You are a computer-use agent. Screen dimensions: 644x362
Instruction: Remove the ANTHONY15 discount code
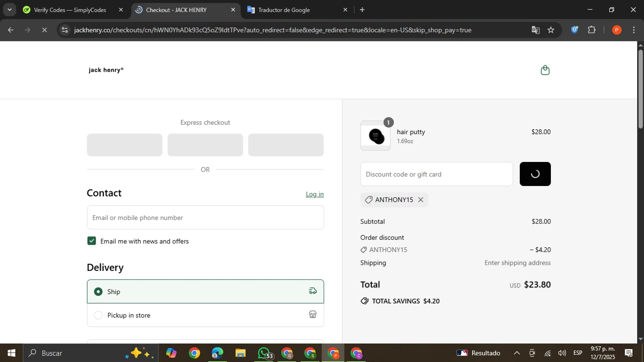[x=421, y=200]
